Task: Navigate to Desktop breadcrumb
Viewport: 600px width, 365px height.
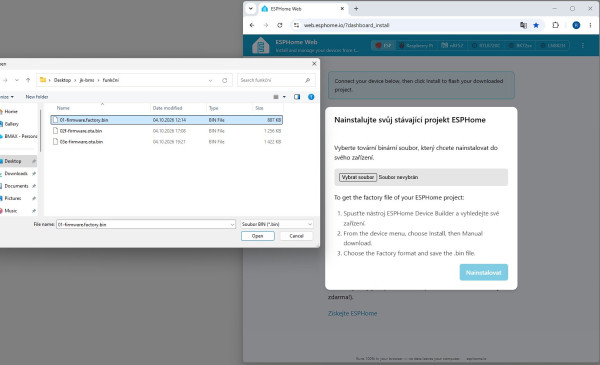Action: tap(62, 80)
